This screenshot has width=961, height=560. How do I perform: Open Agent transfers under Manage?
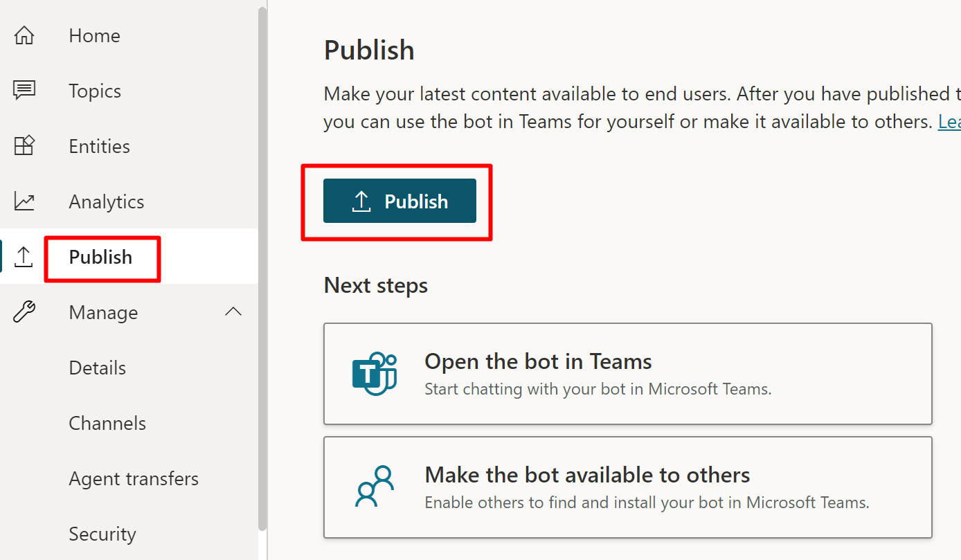point(134,478)
